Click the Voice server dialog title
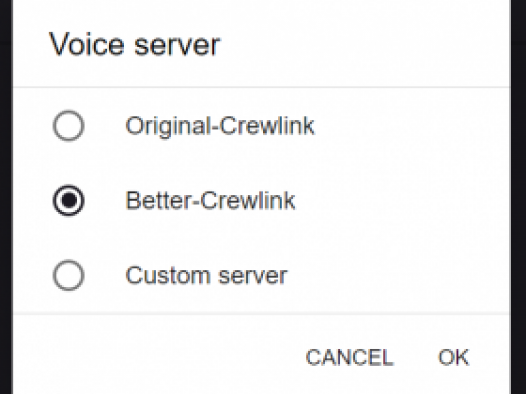The height and width of the screenshot is (394, 526). click(x=134, y=45)
